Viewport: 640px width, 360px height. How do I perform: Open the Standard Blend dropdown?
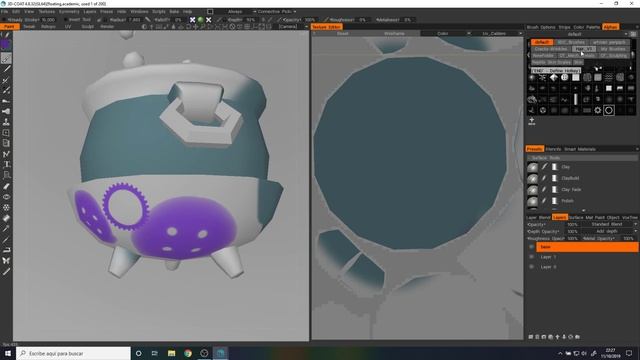coord(609,224)
